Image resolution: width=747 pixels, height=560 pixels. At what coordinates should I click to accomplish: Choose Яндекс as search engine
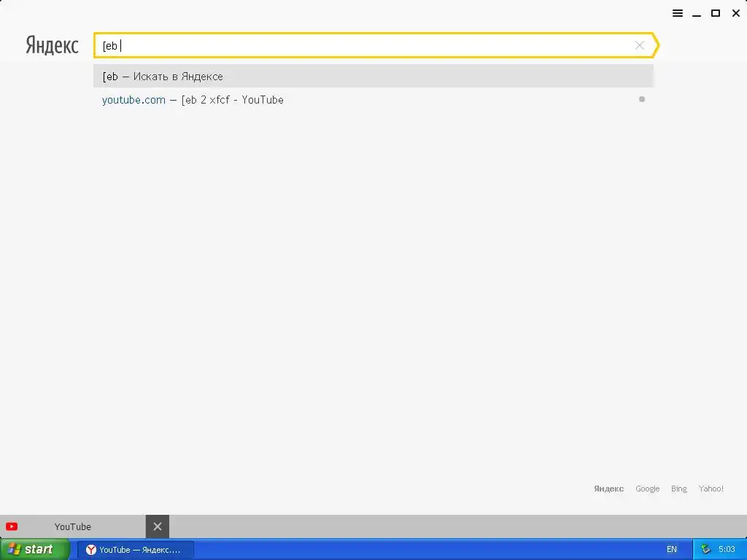pyautogui.click(x=608, y=489)
